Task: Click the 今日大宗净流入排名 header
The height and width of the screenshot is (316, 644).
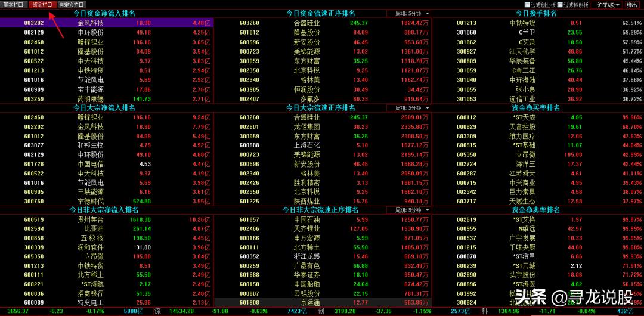Action: (104, 108)
